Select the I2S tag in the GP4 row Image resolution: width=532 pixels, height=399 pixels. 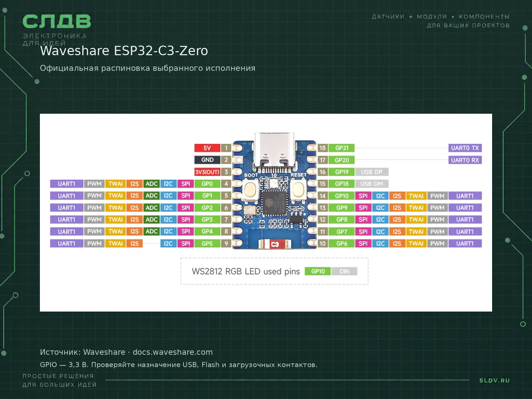pyautogui.click(x=134, y=231)
